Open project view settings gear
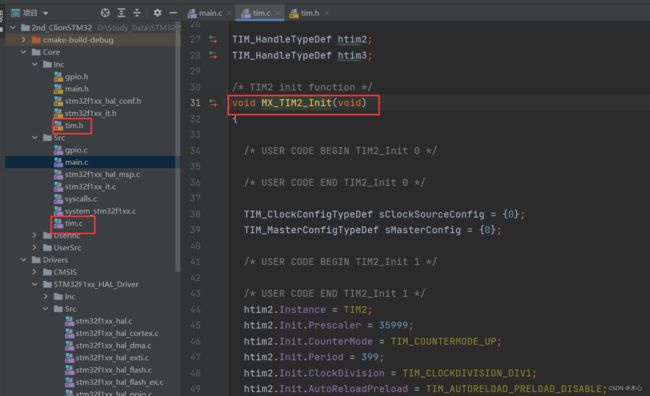 (158, 13)
